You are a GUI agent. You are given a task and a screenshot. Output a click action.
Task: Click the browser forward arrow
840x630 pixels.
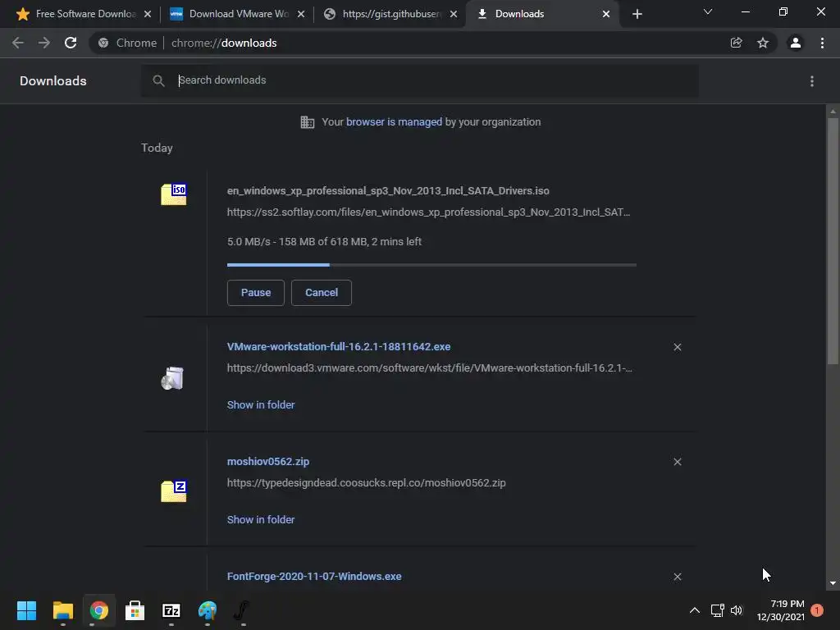pyautogui.click(x=44, y=43)
